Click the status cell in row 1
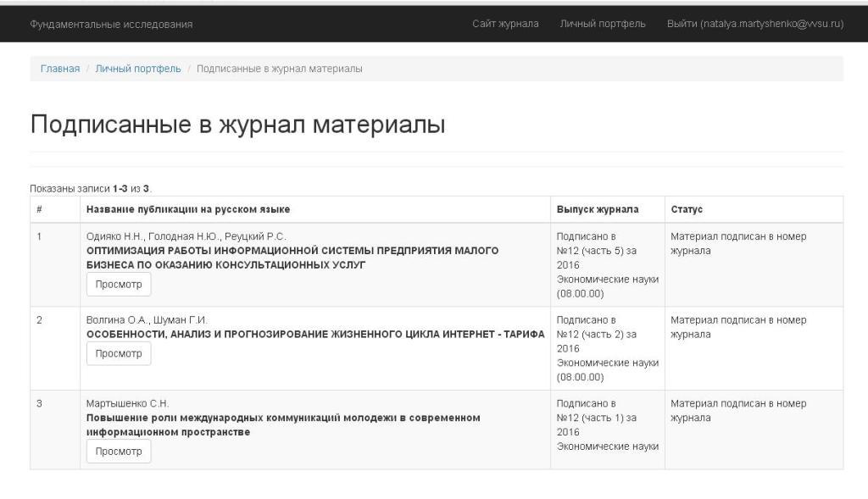Viewport: 868px width, 499px height. click(737, 244)
